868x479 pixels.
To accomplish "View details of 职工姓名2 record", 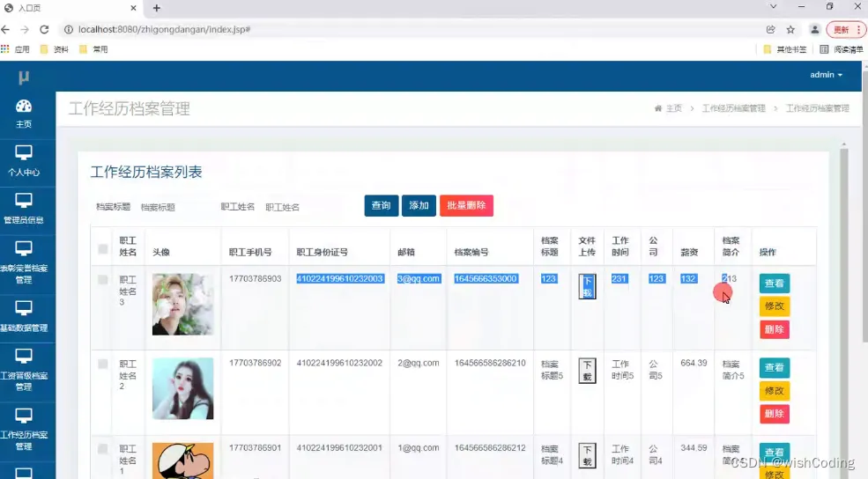I will [774, 367].
